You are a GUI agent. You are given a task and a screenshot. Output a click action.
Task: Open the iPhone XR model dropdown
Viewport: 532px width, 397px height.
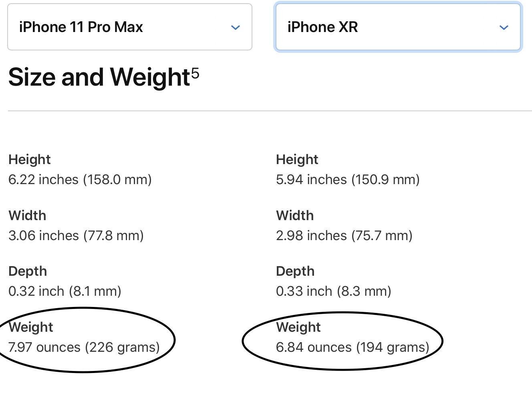click(397, 27)
